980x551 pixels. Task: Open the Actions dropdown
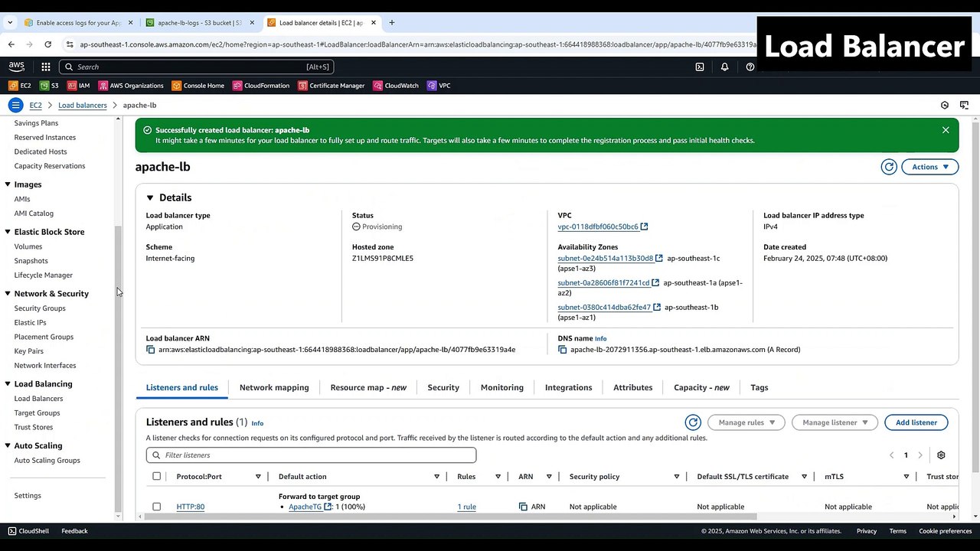point(929,167)
